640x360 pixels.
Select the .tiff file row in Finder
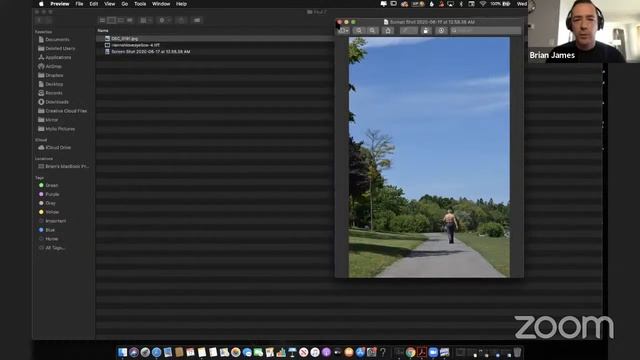point(215,45)
